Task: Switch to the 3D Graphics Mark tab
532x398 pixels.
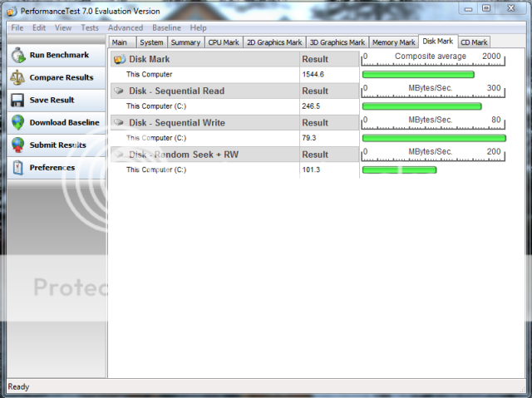Action: [x=337, y=42]
